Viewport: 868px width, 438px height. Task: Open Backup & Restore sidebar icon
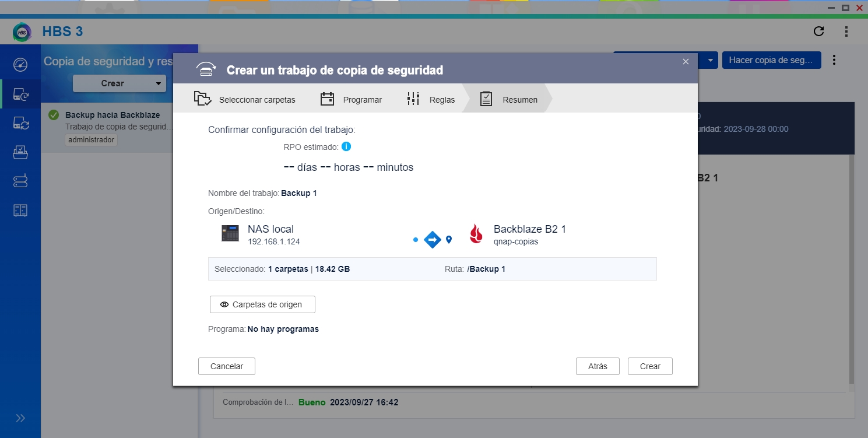tap(20, 94)
